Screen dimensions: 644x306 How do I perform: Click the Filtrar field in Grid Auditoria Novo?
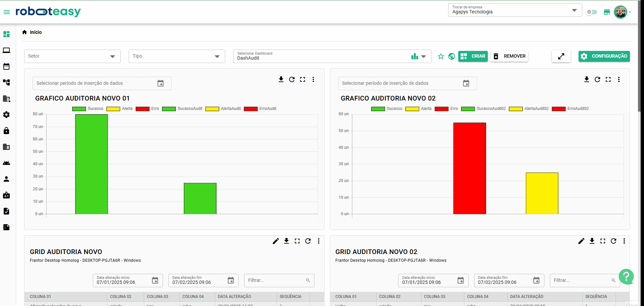click(x=276, y=281)
